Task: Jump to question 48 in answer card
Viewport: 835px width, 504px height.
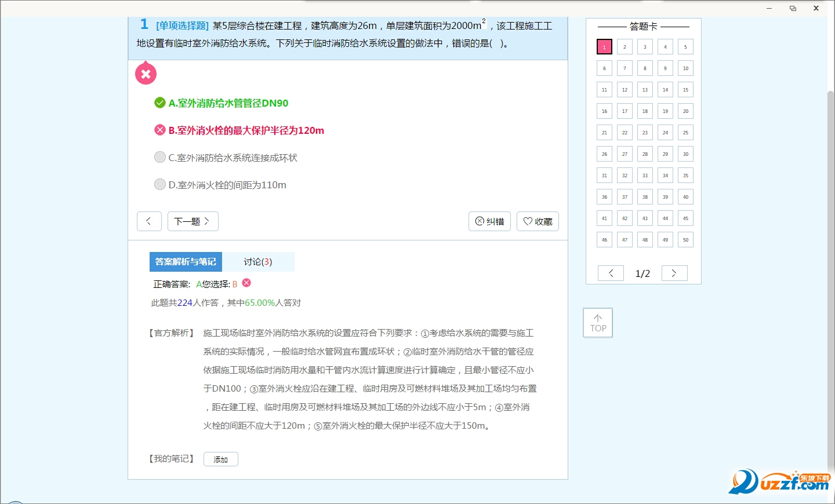Action: [x=645, y=240]
